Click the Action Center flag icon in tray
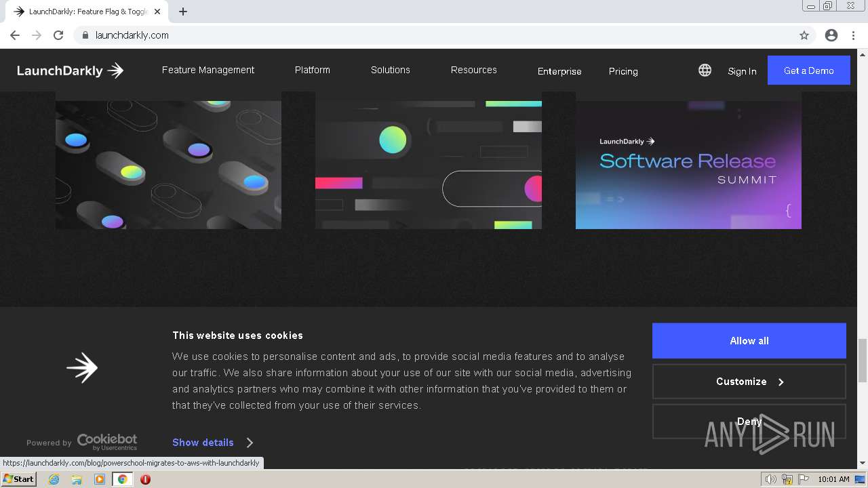 (x=804, y=479)
